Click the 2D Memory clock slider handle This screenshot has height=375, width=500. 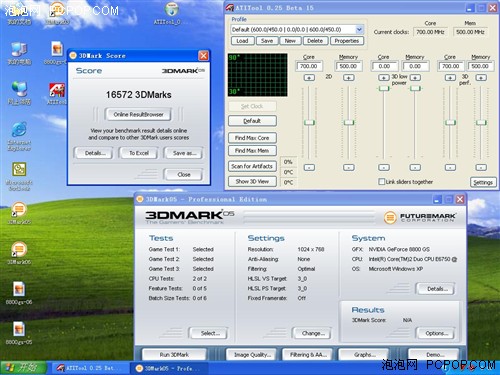[x=349, y=122]
